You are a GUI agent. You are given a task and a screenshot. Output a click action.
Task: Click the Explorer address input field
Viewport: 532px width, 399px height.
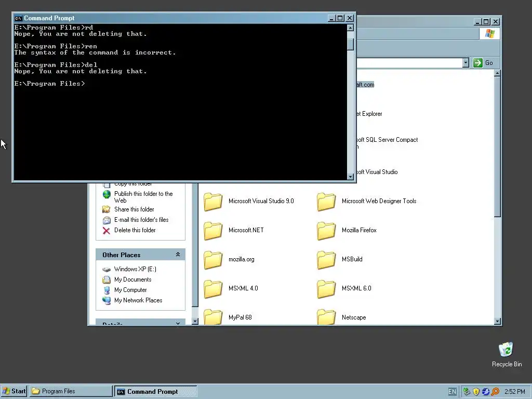pyautogui.click(x=409, y=63)
